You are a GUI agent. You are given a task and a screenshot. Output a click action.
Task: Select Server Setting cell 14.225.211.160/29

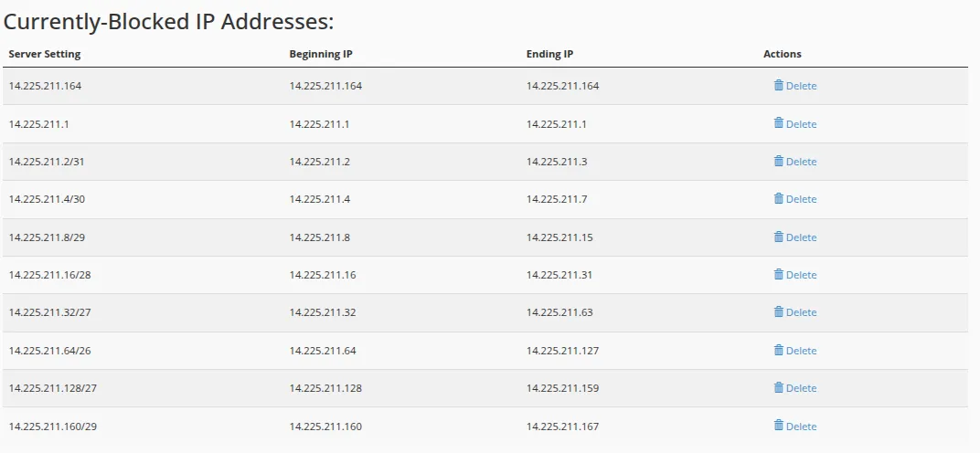coord(53,427)
